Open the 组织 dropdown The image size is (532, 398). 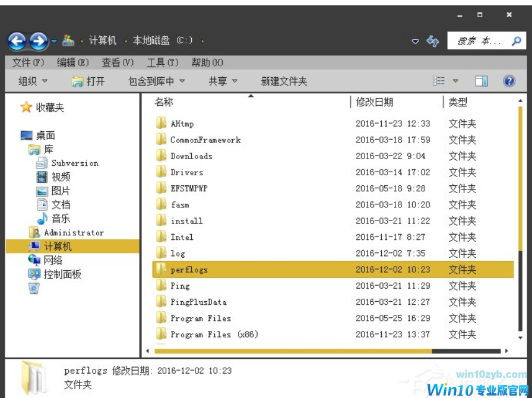(30, 81)
